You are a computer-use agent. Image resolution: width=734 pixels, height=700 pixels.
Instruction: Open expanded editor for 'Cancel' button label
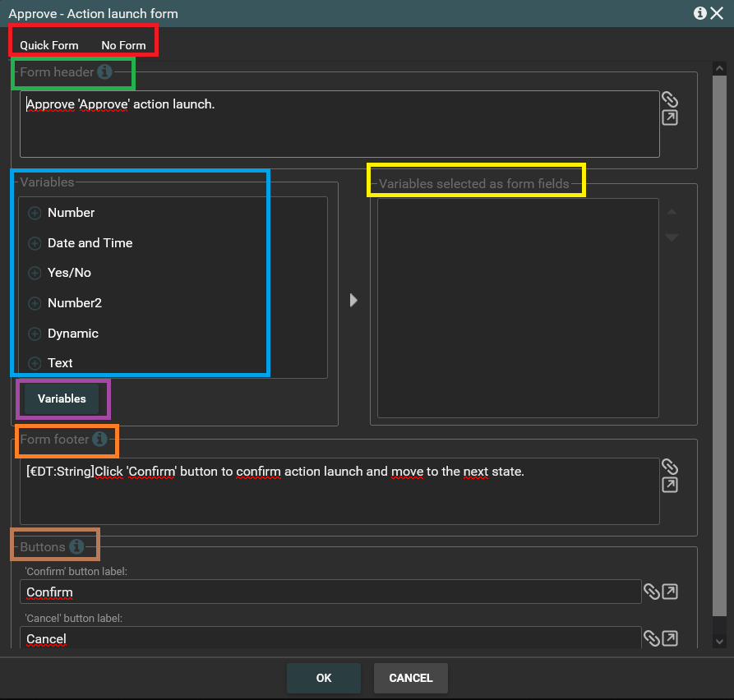click(670, 638)
